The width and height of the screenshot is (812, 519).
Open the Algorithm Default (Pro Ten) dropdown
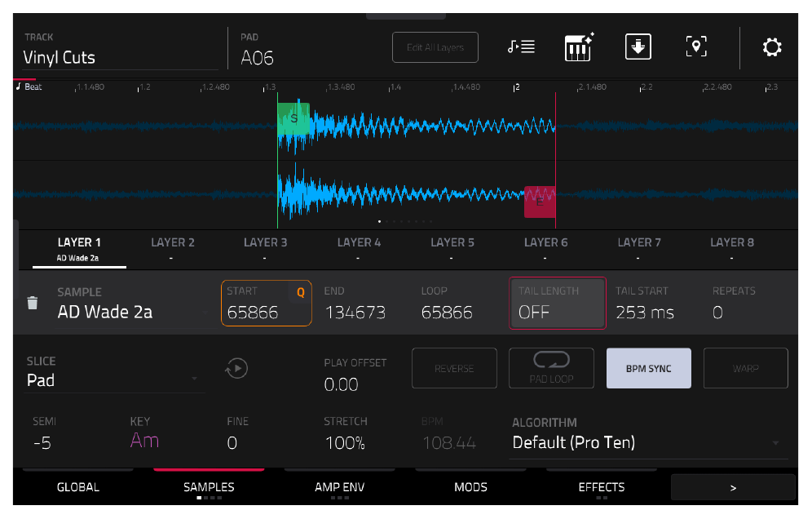648,437
